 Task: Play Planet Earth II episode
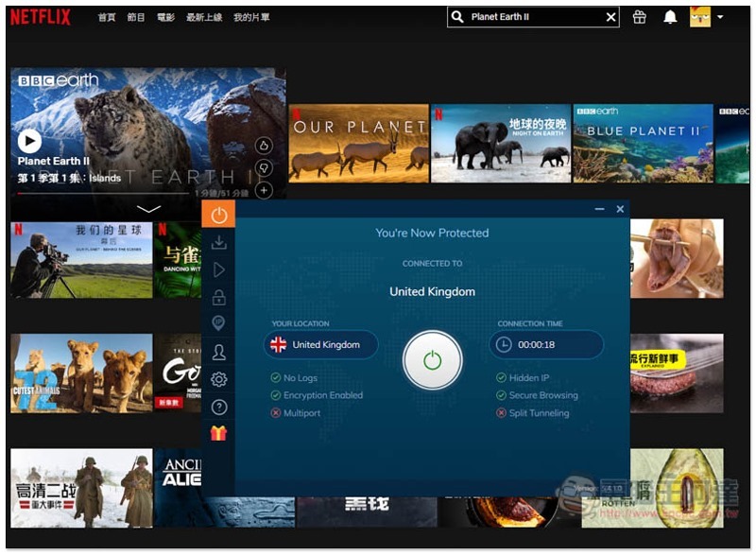pos(29,141)
